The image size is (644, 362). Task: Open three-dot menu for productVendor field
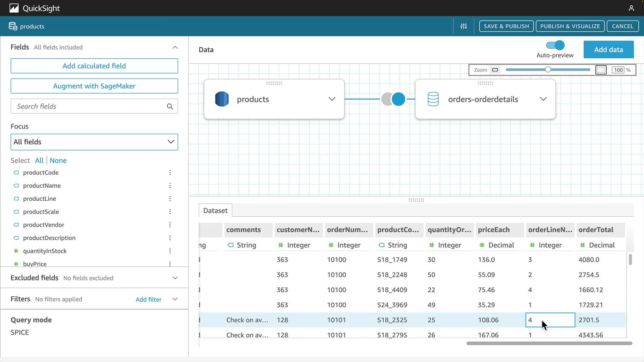pos(170,225)
